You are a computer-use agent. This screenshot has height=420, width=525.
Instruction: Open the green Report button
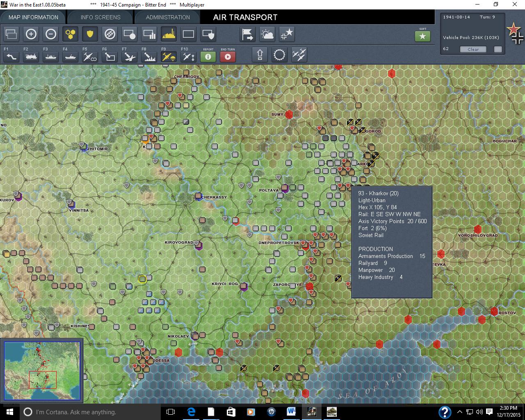pos(208,57)
